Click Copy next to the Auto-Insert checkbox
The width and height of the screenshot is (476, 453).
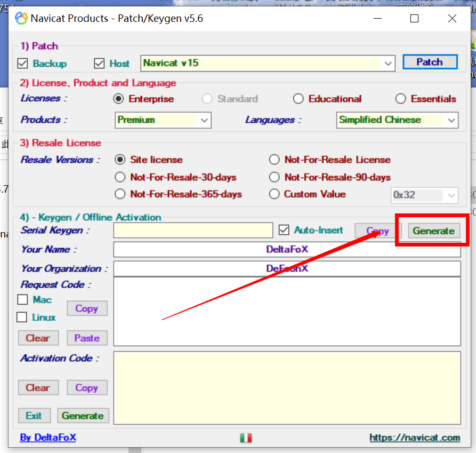[378, 231]
